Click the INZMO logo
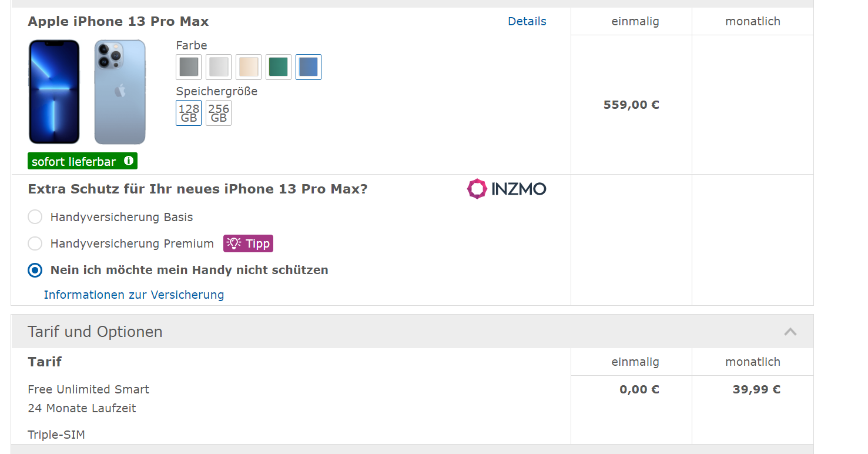868x454 pixels. [x=507, y=189]
